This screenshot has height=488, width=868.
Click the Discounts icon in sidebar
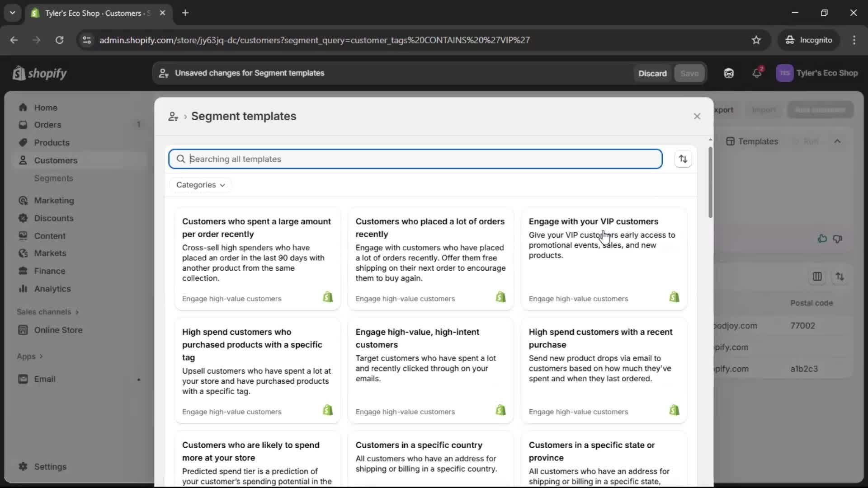[x=23, y=218]
